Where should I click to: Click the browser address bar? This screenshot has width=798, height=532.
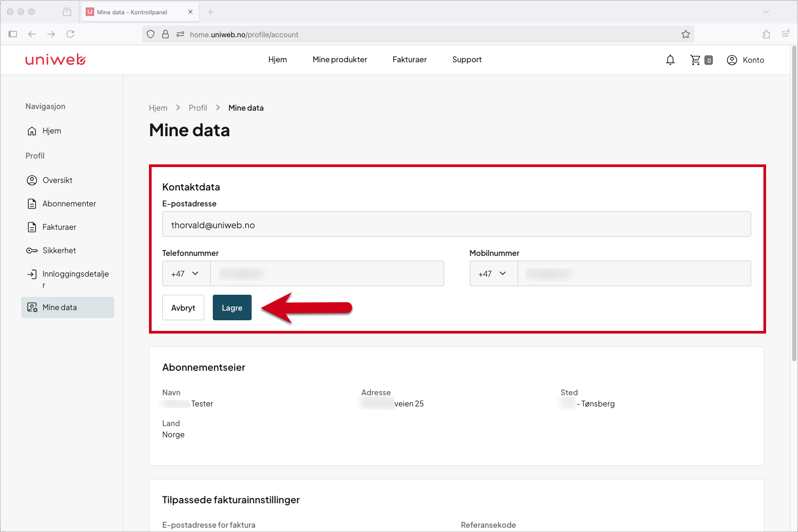pyautogui.click(x=418, y=35)
